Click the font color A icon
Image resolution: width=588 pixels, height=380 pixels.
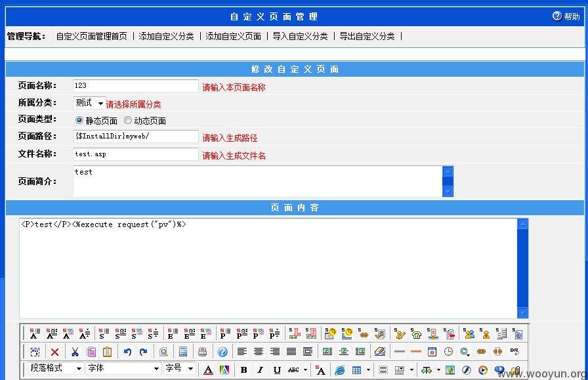coord(209,370)
